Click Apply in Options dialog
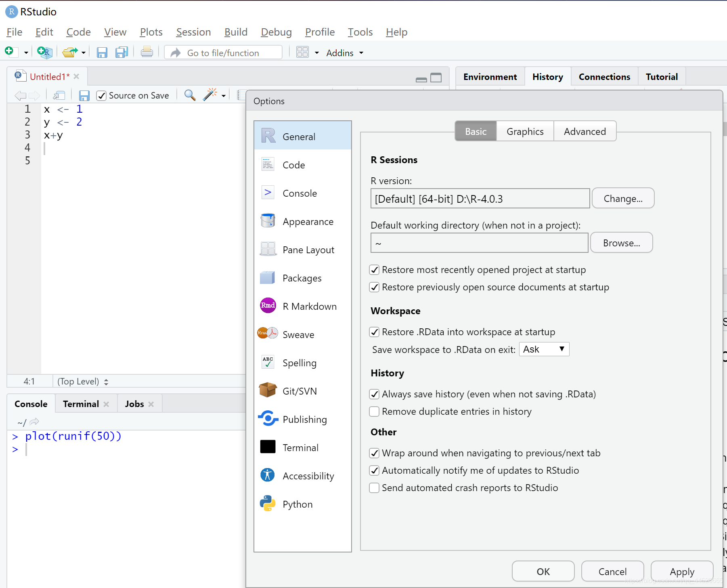Image resolution: width=727 pixels, height=588 pixels. pos(682,571)
